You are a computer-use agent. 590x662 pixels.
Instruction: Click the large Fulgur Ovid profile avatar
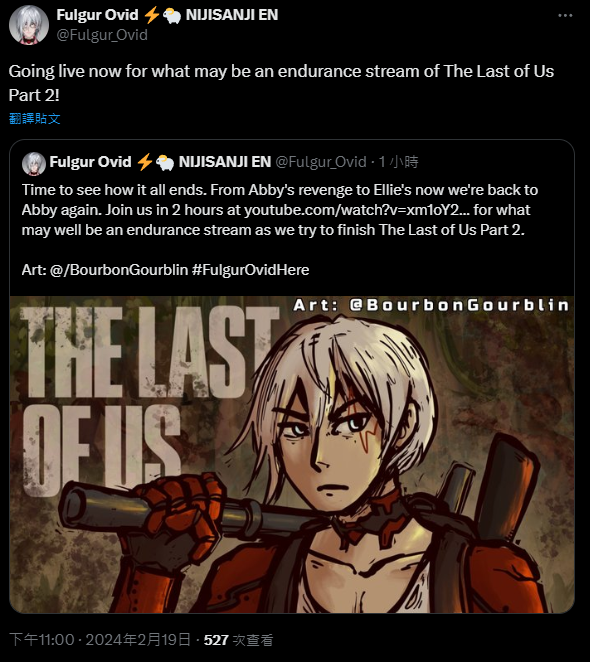pyautogui.click(x=29, y=24)
